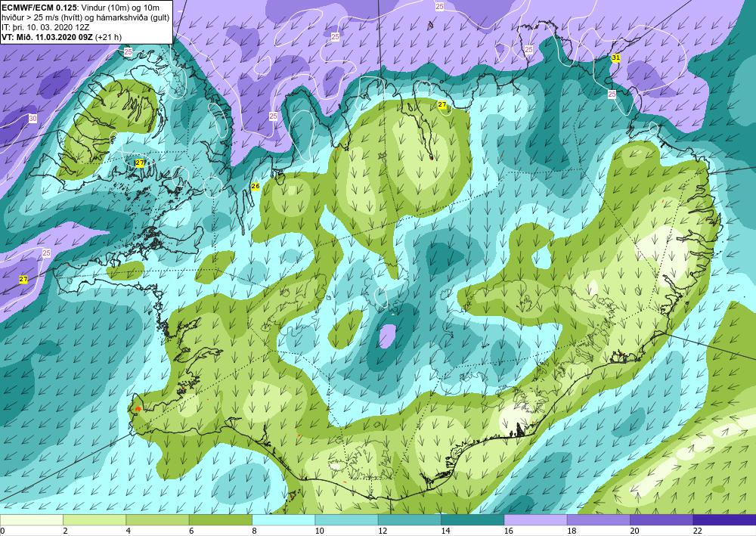This screenshot has height=536, width=756.
Task: Click the legend scale value 14
Action: point(446,531)
